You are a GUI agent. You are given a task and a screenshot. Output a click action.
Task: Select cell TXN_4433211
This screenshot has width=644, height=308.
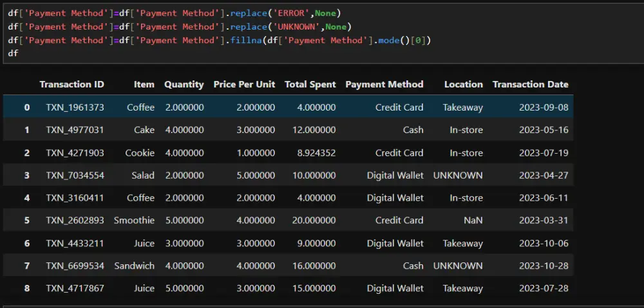coord(75,243)
